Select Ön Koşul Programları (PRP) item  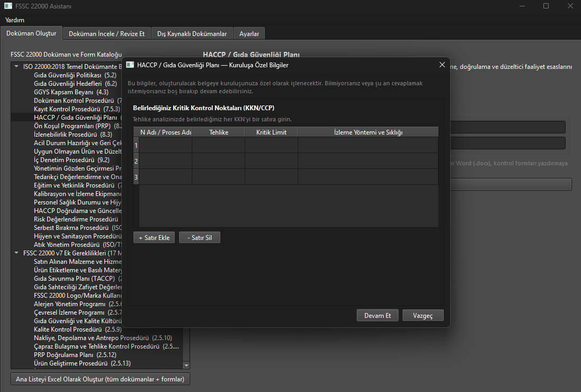click(78, 126)
